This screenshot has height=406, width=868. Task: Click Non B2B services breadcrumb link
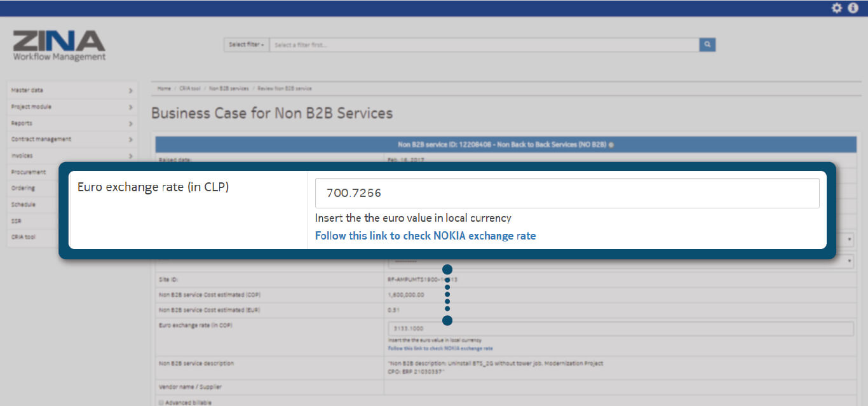(x=229, y=88)
